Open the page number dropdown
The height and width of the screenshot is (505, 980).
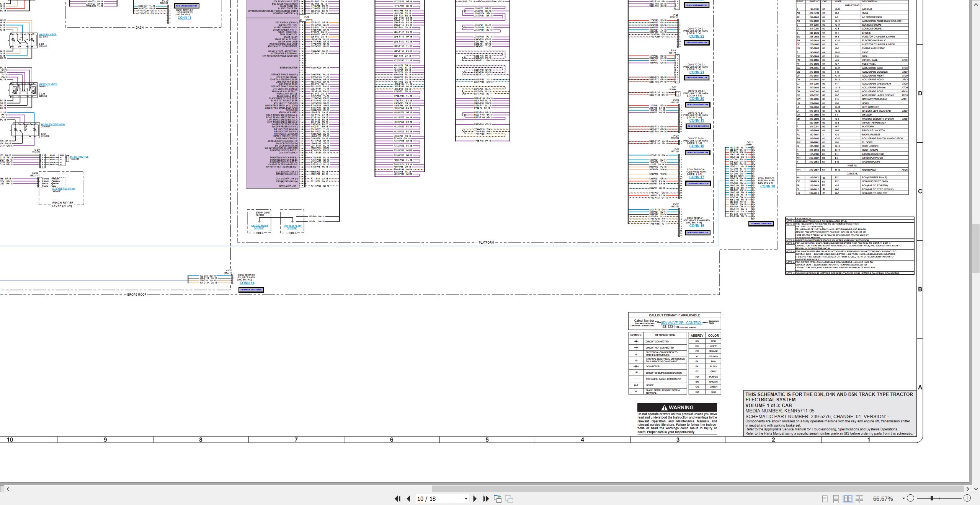click(x=466, y=499)
